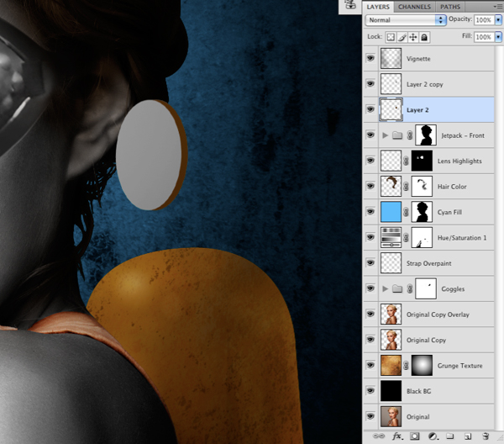Switch to the Channels tab
This screenshot has height=444, width=504.
click(x=414, y=7)
